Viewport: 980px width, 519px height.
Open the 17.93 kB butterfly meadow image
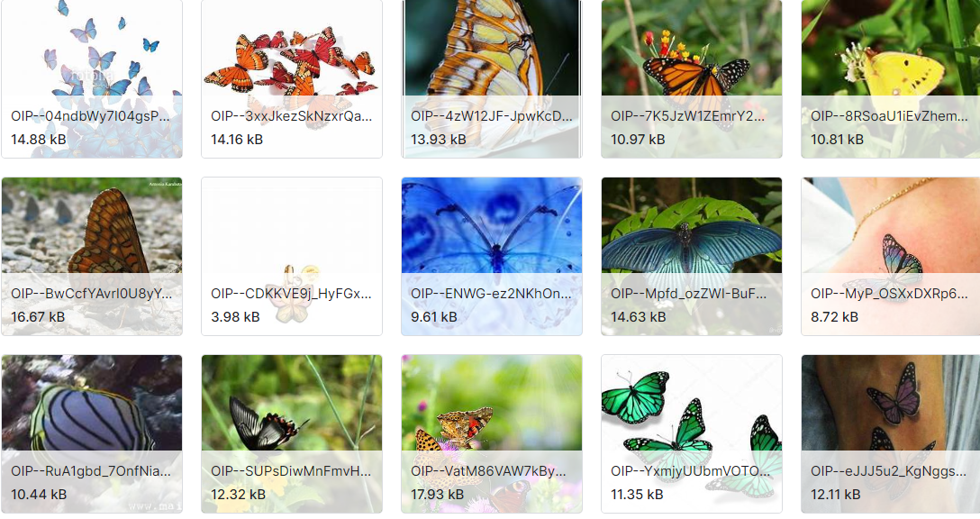point(492,434)
